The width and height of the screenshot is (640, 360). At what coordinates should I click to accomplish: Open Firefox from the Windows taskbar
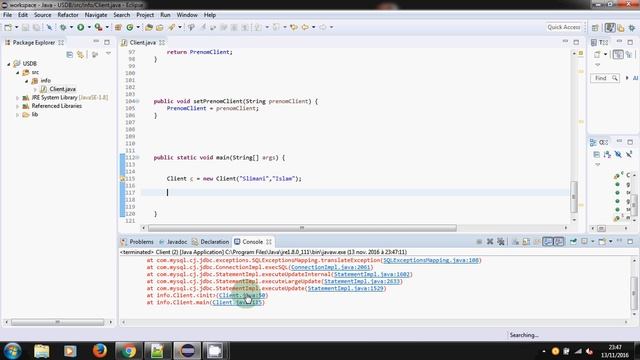click(x=99, y=351)
